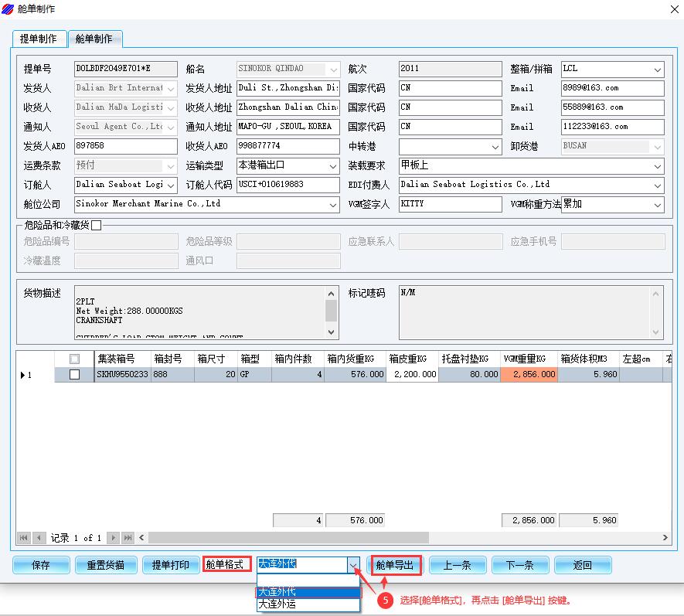684x616 pixels.
Task: Select 大连外运 from the format list
Action: coord(308,604)
